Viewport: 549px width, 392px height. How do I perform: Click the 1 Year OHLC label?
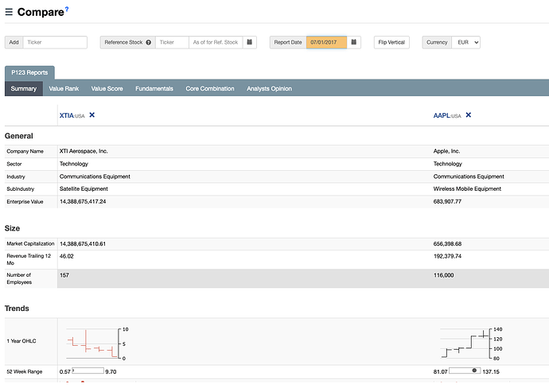pos(21,341)
